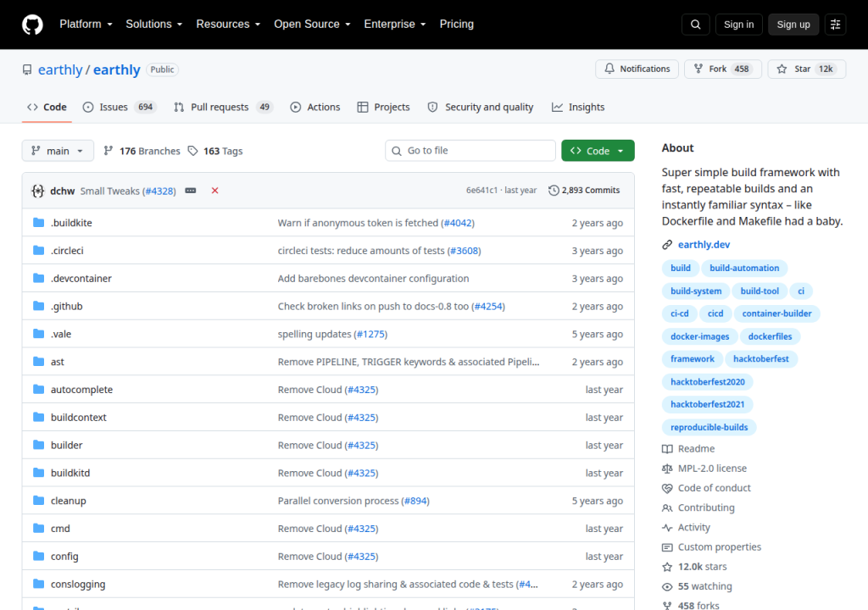Viewport: 868px width, 610px height.
Task: View the 2,893 Commits history
Action: pos(584,190)
